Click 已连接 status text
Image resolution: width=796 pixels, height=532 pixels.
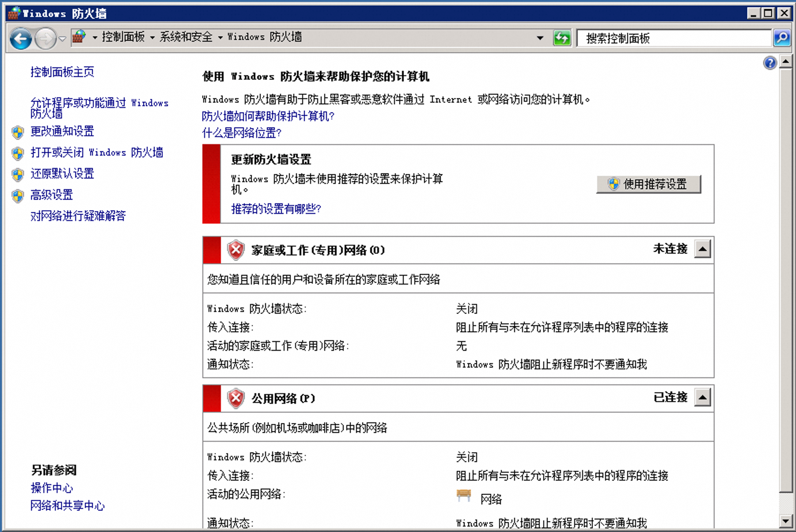click(x=671, y=398)
